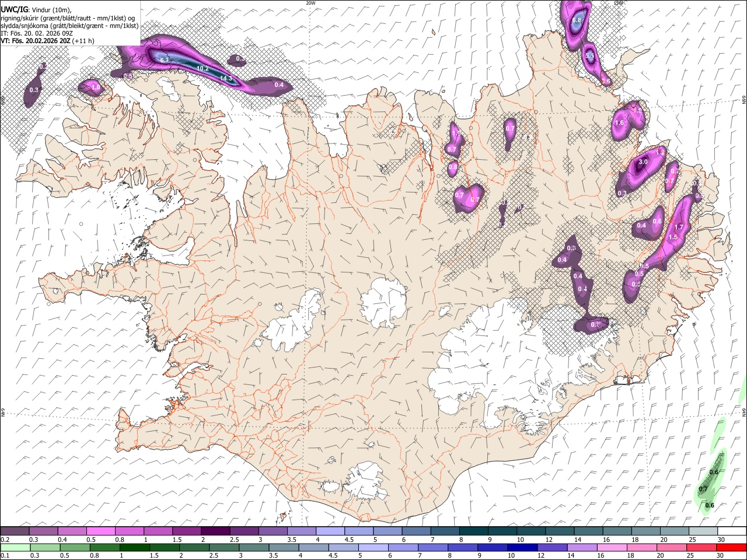Click the 'rigning/skúrir' legend description line

coord(68,18)
